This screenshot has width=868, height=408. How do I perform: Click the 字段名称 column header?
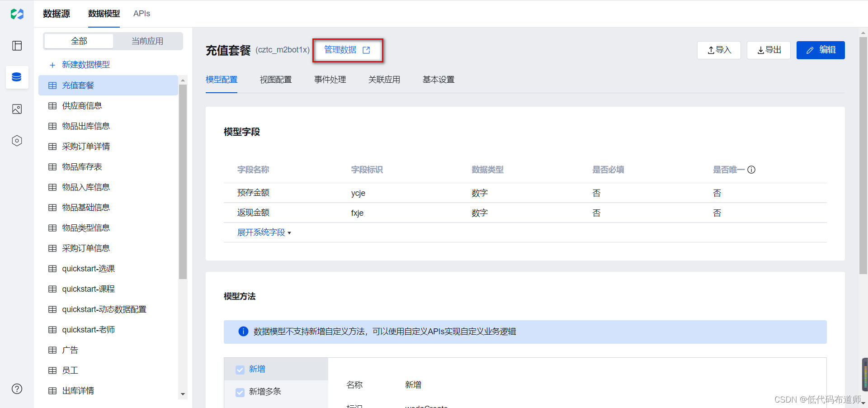pos(253,170)
